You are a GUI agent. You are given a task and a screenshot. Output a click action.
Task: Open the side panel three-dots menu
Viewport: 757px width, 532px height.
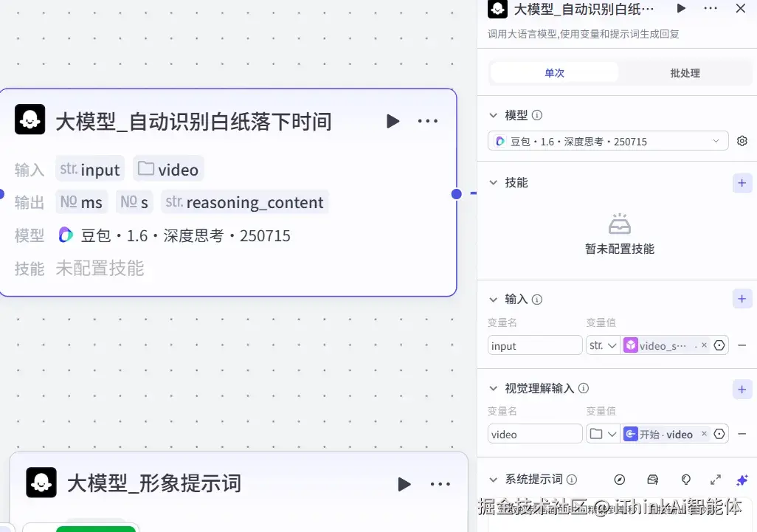711,8
